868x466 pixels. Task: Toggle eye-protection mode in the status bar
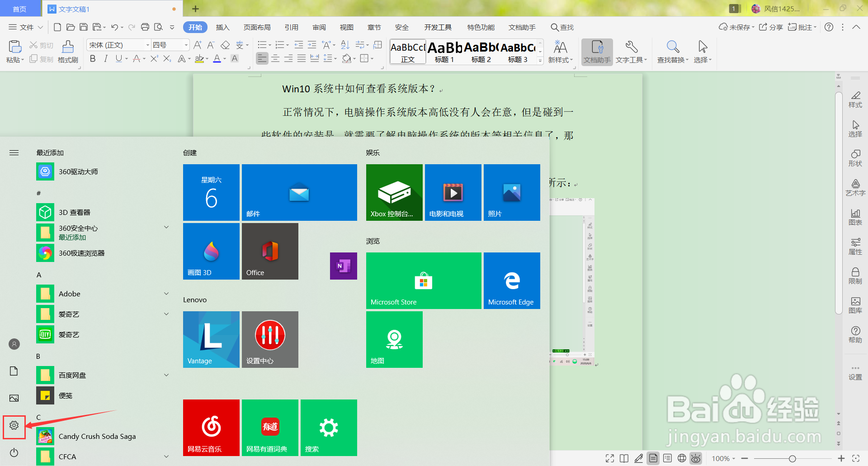click(695, 458)
